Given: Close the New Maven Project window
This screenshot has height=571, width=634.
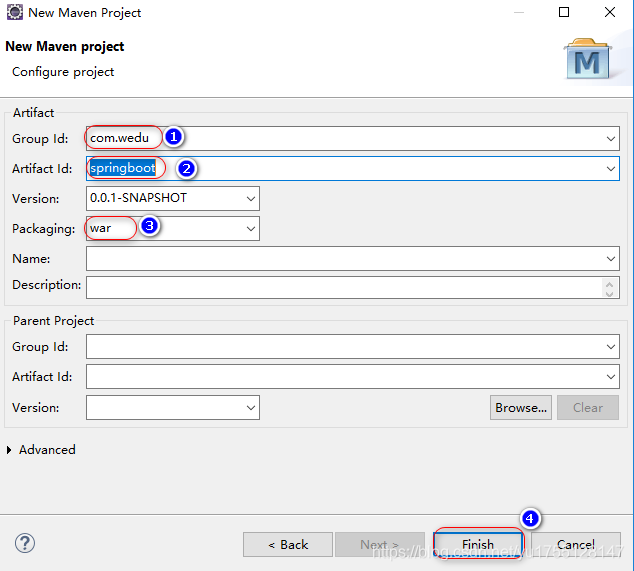Looking at the screenshot, I should point(610,12).
